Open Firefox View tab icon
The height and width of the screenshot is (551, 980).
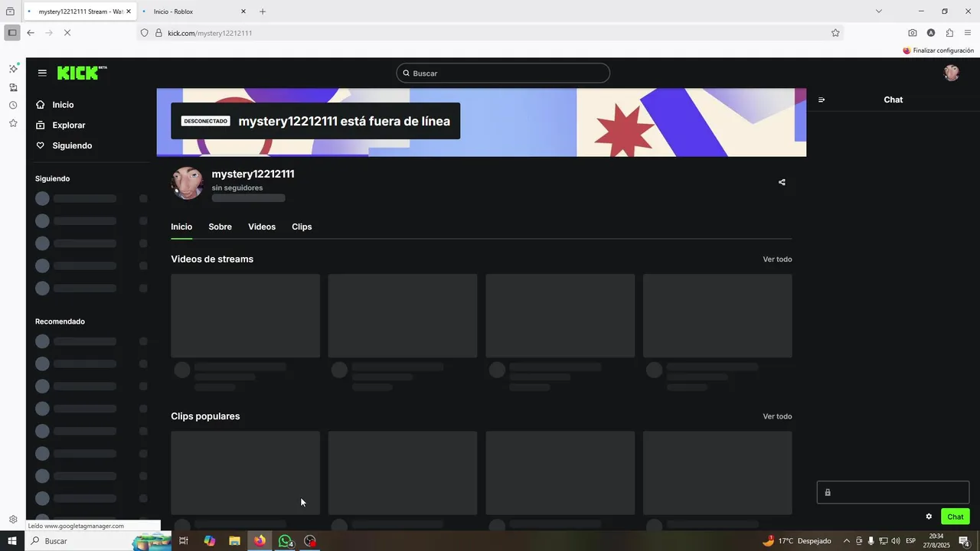coord(10,11)
